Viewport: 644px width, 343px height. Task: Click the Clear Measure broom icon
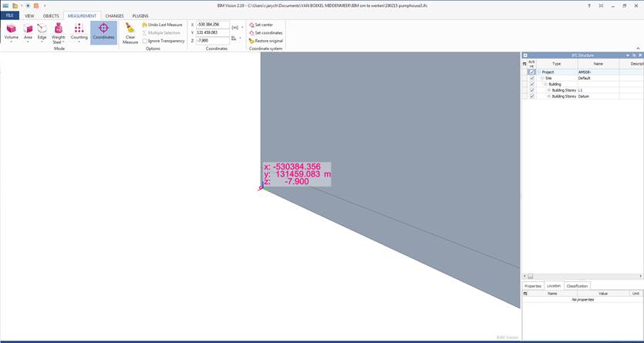click(130, 28)
